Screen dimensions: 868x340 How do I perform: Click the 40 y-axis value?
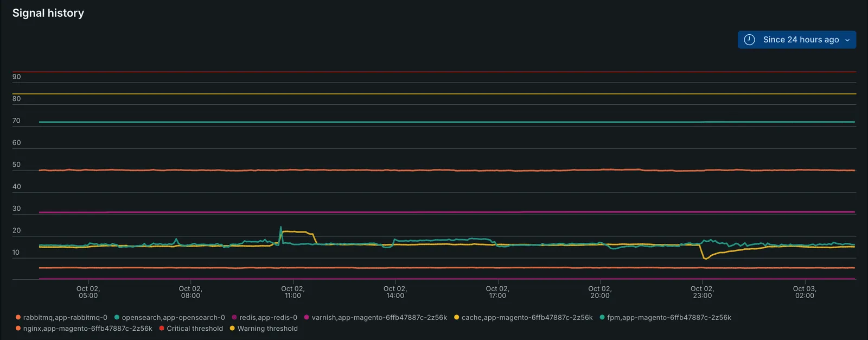(17, 187)
